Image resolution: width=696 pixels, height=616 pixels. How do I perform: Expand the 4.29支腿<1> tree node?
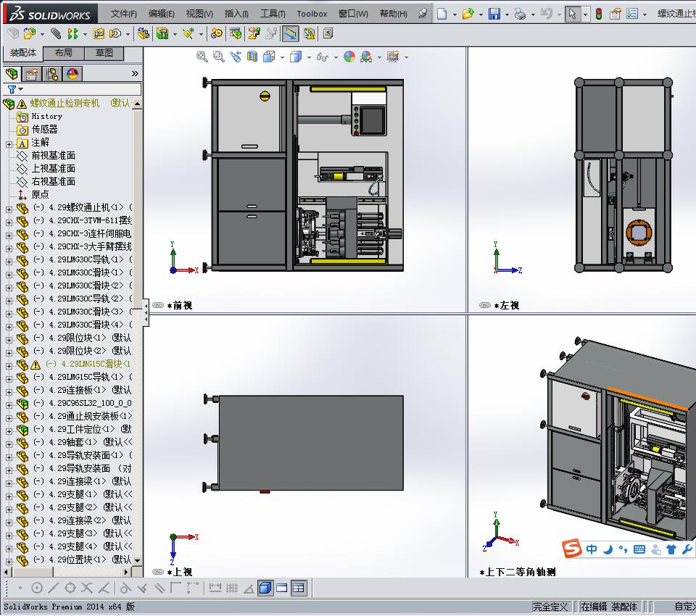coord(9,496)
